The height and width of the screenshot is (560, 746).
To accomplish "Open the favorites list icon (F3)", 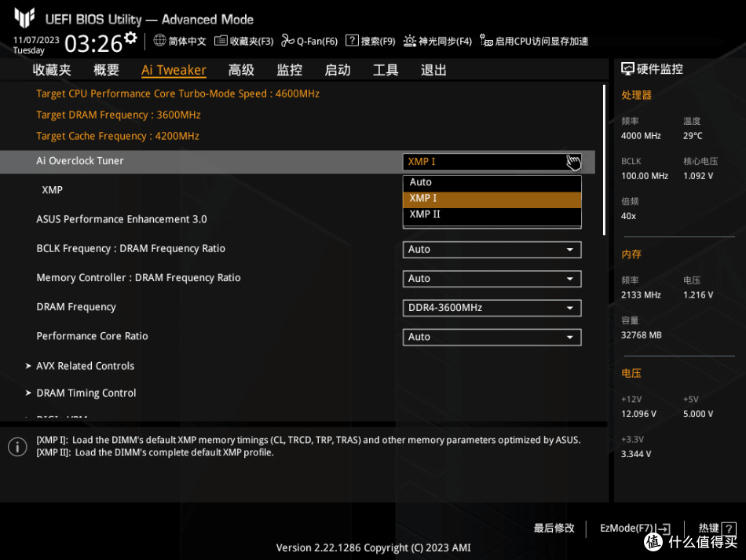I will pyautogui.click(x=221, y=41).
